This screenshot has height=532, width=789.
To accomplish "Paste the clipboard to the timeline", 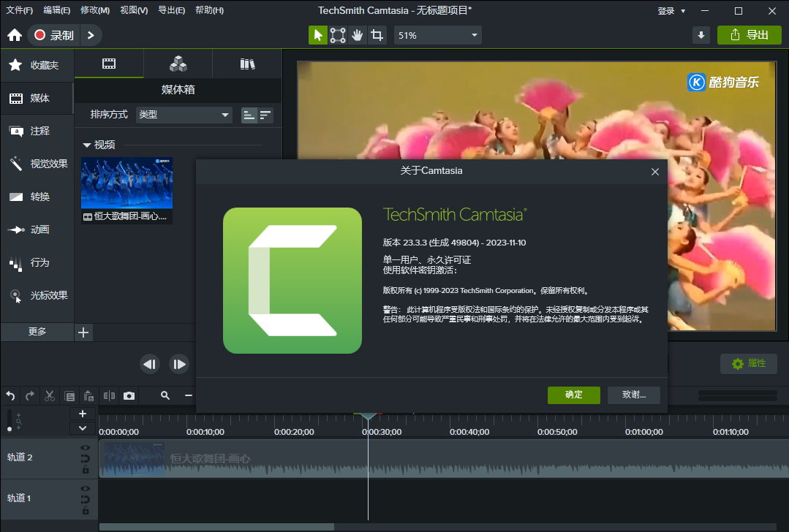I will (89, 396).
